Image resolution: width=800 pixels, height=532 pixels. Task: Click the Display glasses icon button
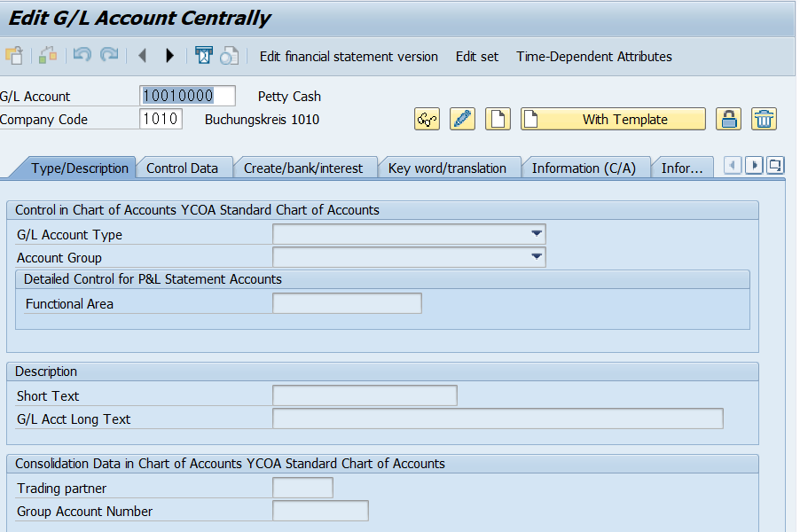[x=427, y=120]
